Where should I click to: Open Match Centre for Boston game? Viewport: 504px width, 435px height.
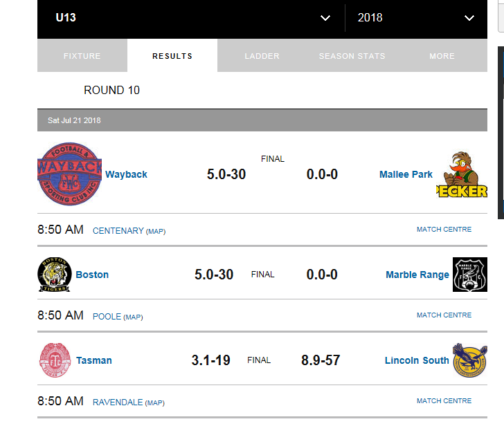point(444,315)
